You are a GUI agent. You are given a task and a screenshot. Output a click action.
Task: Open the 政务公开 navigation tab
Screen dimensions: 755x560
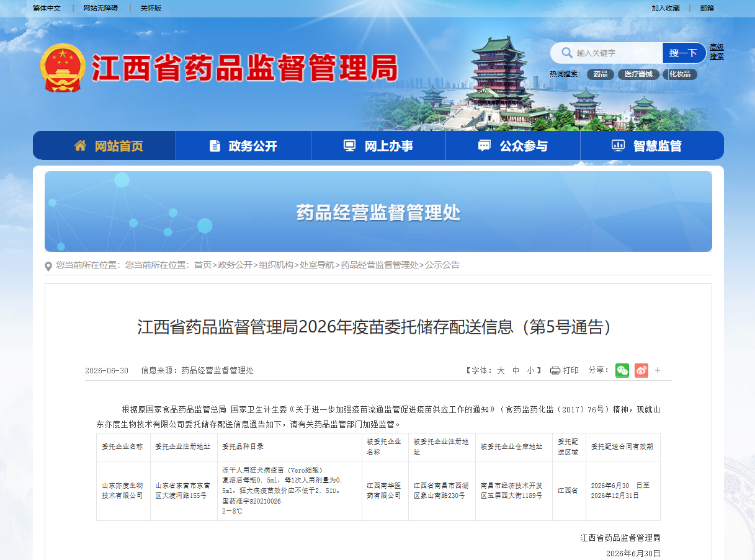(x=243, y=146)
